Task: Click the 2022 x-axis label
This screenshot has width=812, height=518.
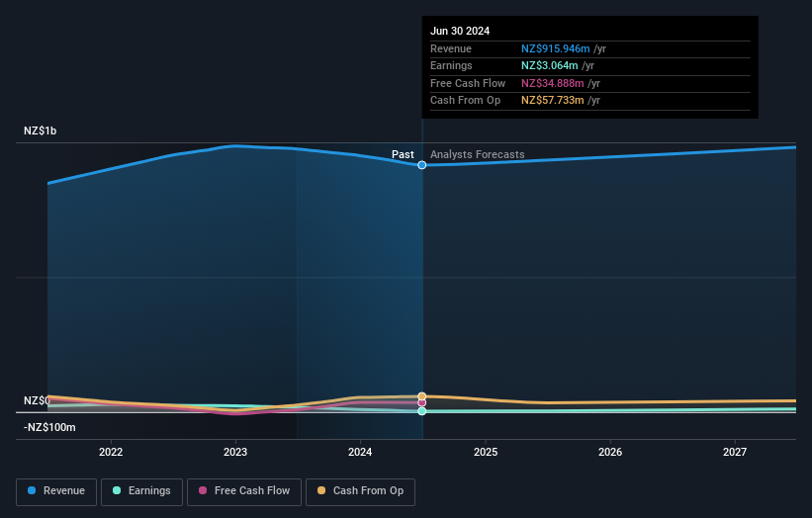Action: (111, 452)
